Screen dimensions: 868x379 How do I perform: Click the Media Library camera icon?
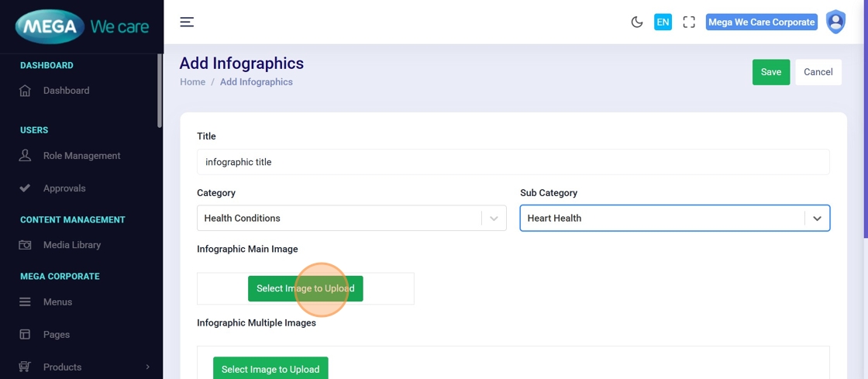[x=25, y=245]
